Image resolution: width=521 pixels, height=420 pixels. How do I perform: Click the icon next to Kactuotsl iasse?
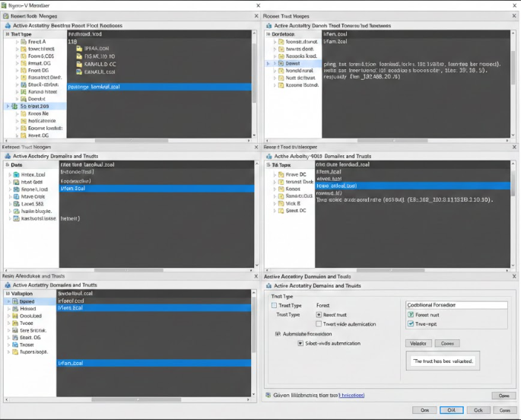click(x=16, y=218)
